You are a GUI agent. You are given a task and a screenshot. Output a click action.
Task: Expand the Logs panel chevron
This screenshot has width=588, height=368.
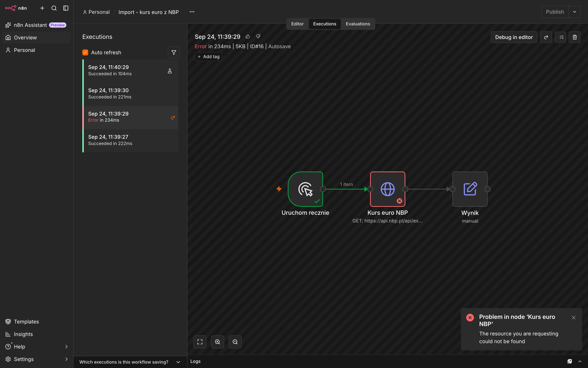coord(580,361)
